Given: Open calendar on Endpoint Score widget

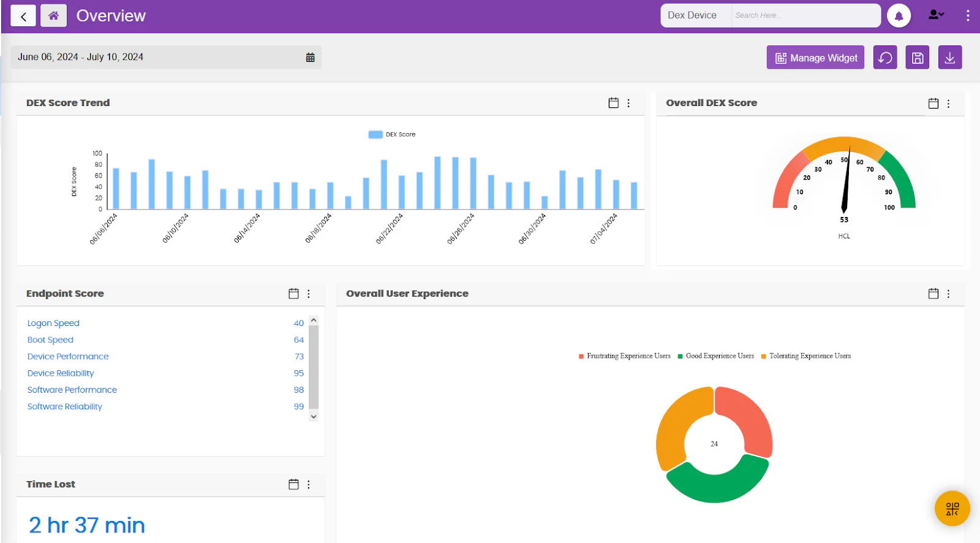Looking at the screenshot, I should tap(294, 294).
